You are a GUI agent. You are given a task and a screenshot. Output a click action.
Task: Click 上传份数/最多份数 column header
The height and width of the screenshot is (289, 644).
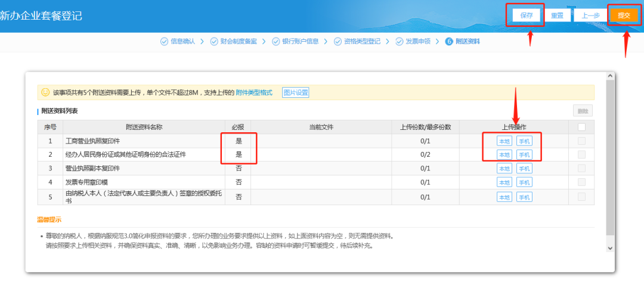point(426,128)
